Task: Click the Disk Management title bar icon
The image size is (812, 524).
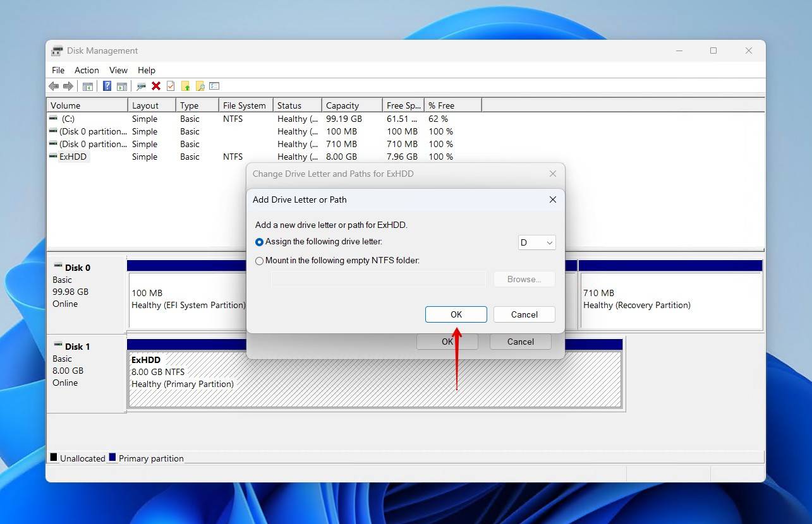Action: pyautogui.click(x=58, y=51)
